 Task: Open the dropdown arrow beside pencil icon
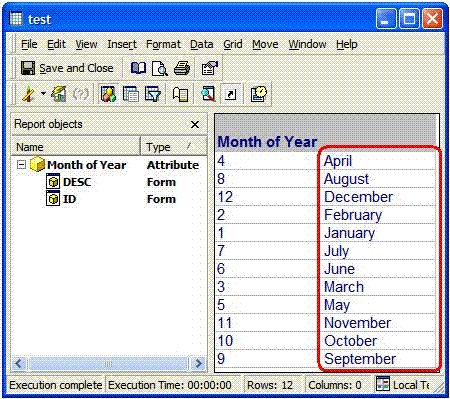43,94
